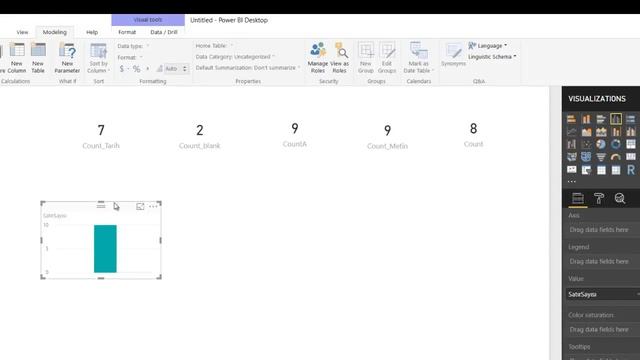The width and height of the screenshot is (640, 360).
Task: Select the Count_blank card
Action: point(199,137)
